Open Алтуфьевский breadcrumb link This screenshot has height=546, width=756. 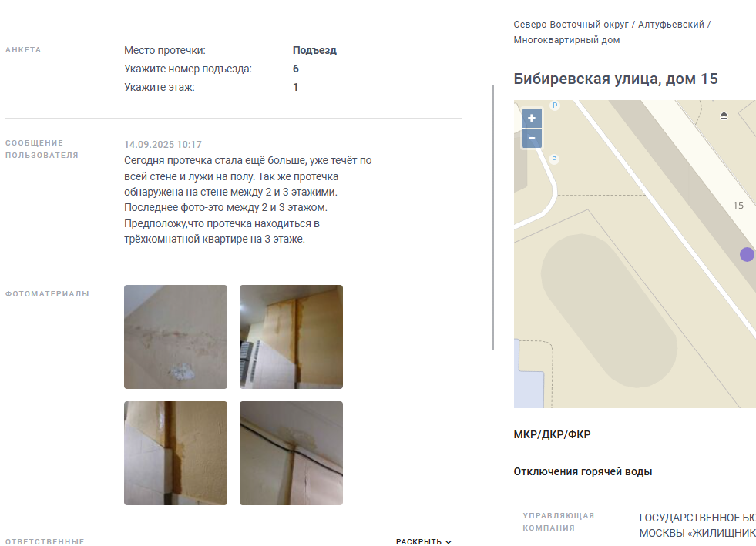(x=670, y=25)
